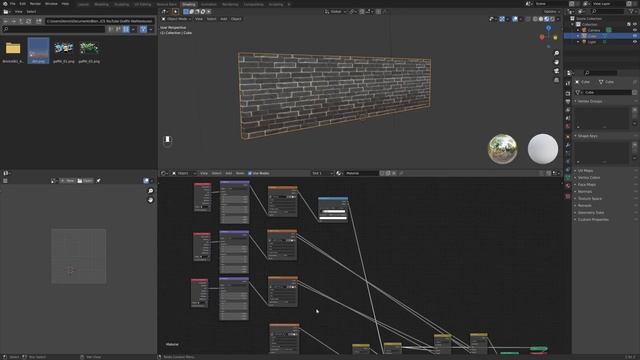The height and width of the screenshot is (360, 640).
Task: Open the Help menu
Action: 65,4
